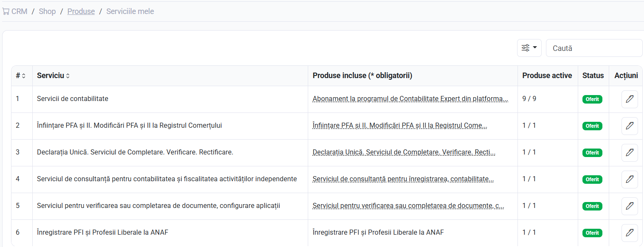The height and width of the screenshot is (247, 644).
Task: Open edit for Declarația Unică service
Action: (x=630, y=153)
